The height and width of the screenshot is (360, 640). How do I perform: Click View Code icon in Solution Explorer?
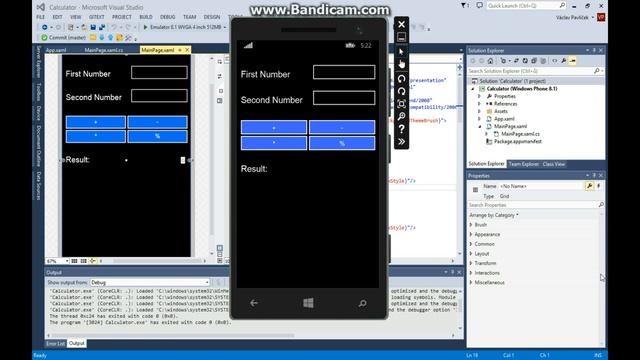point(555,61)
